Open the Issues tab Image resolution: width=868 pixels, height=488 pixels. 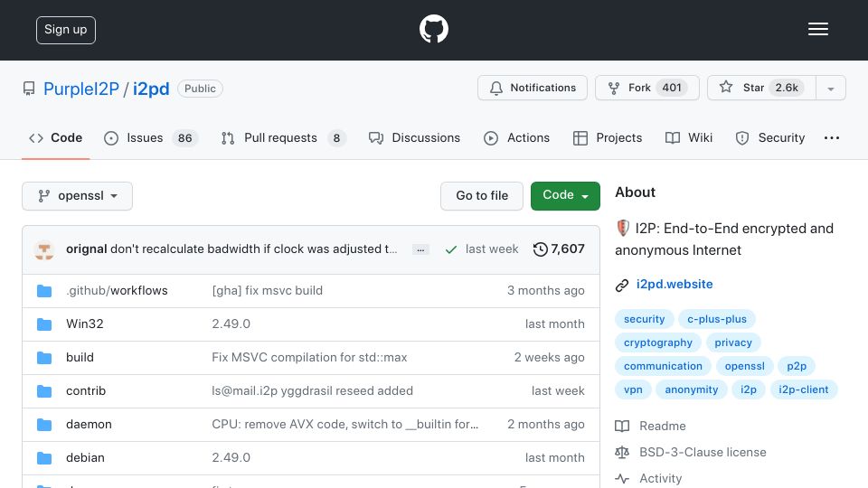[x=151, y=137]
